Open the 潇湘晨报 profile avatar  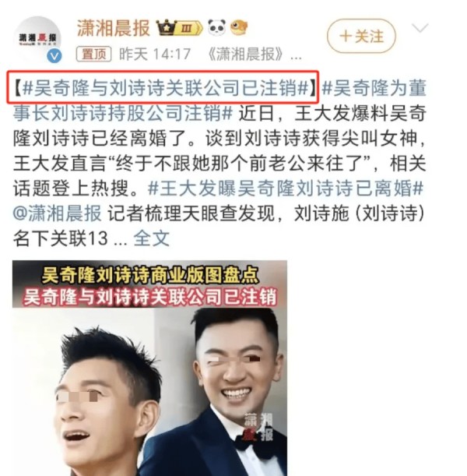click(38, 40)
